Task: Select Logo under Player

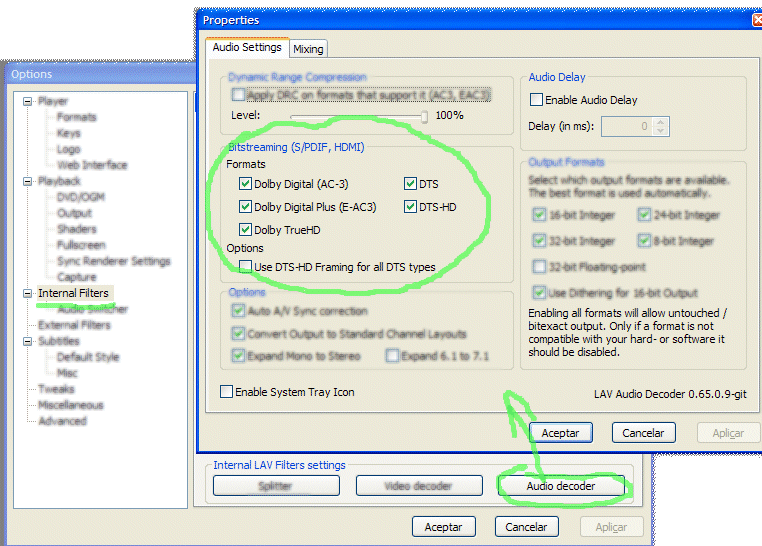Action: (69, 149)
